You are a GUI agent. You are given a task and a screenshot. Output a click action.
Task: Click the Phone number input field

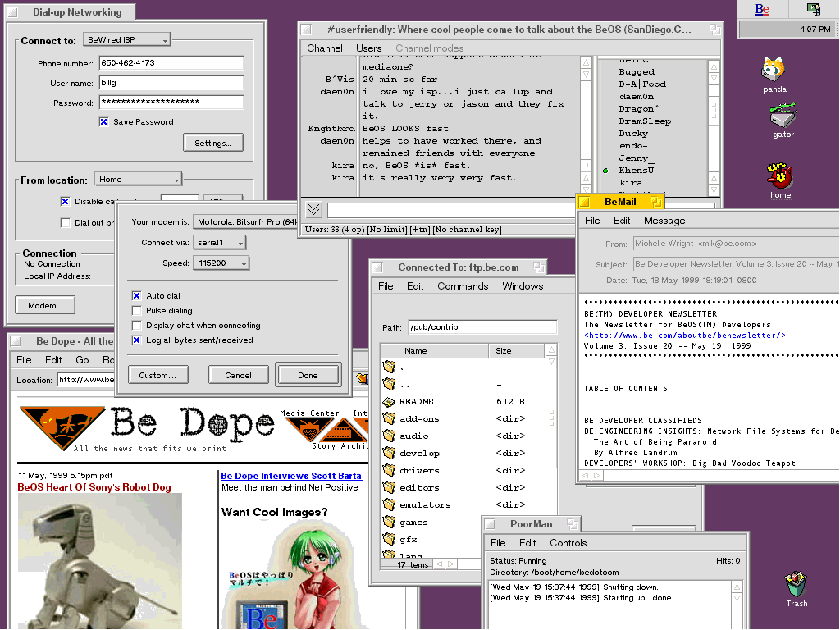[171, 62]
